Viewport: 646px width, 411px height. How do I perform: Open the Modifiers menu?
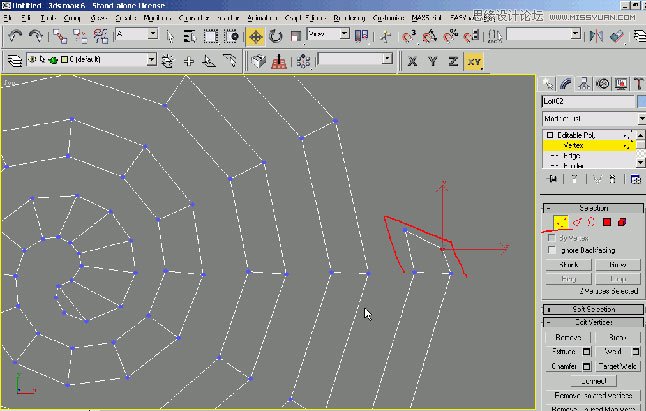click(157, 18)
